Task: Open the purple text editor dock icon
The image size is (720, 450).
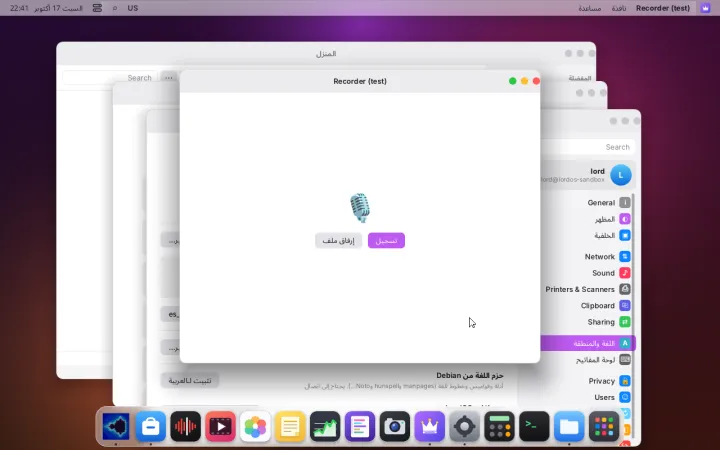Action: (x=360, y=427)
